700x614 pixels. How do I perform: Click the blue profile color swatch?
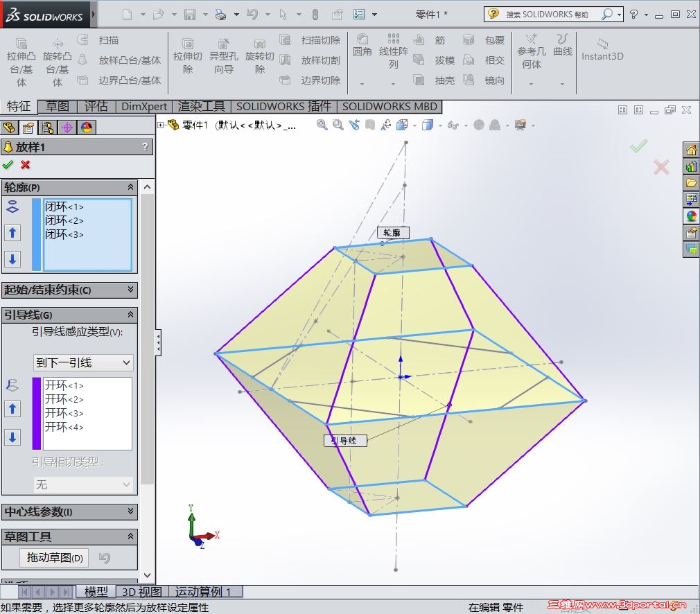[x=37, y=235]
